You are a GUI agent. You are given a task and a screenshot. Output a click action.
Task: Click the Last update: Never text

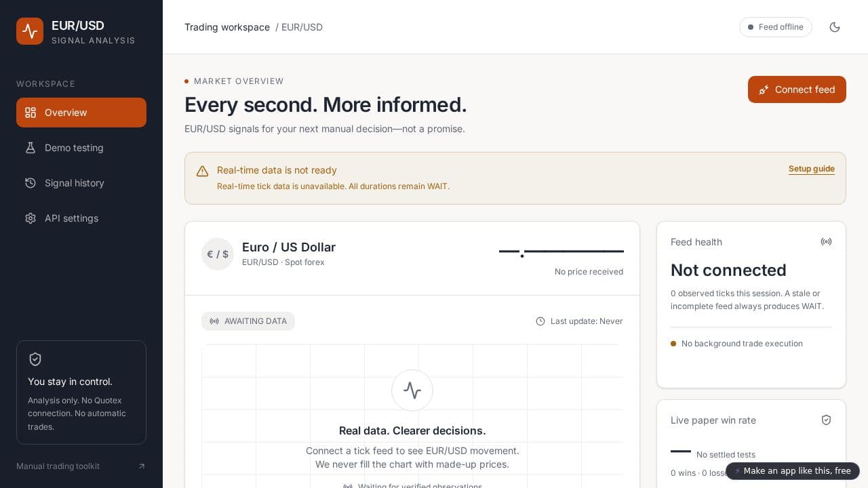pyautogui.click(x=587, y=321)
